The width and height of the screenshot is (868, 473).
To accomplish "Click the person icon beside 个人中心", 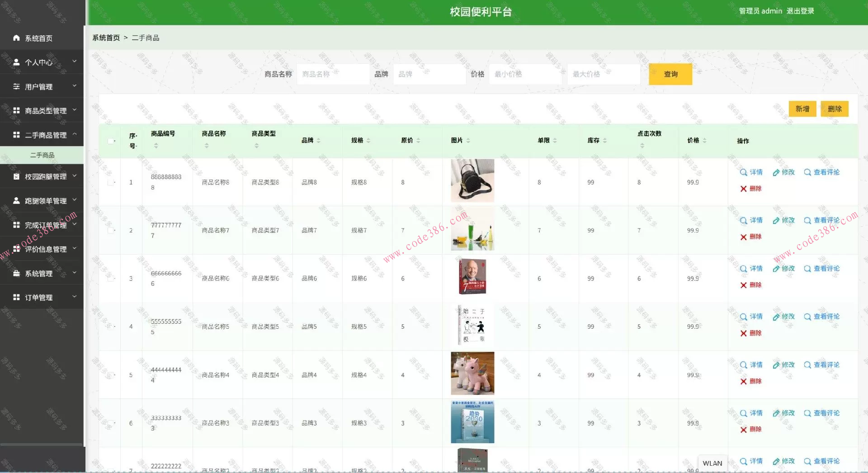I will (x=16, y=62).
